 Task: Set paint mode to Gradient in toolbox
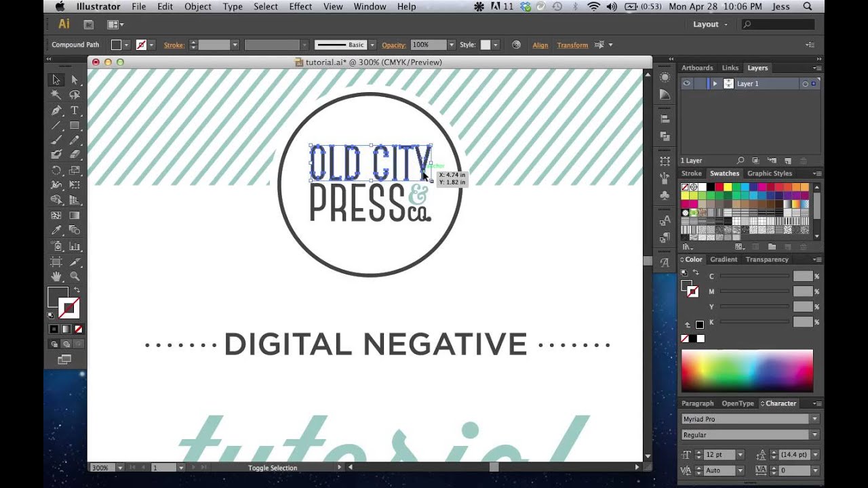coord(66,329)
